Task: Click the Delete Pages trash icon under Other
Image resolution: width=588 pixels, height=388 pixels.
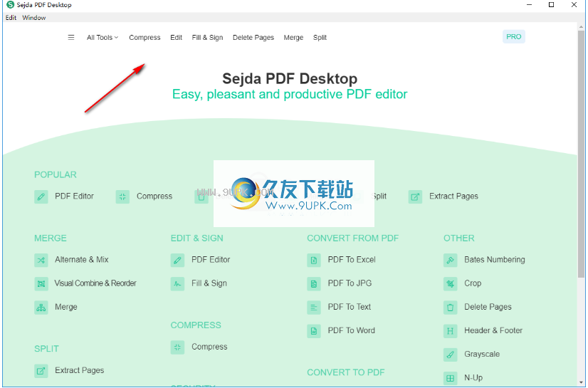Action: click(451, 307)
